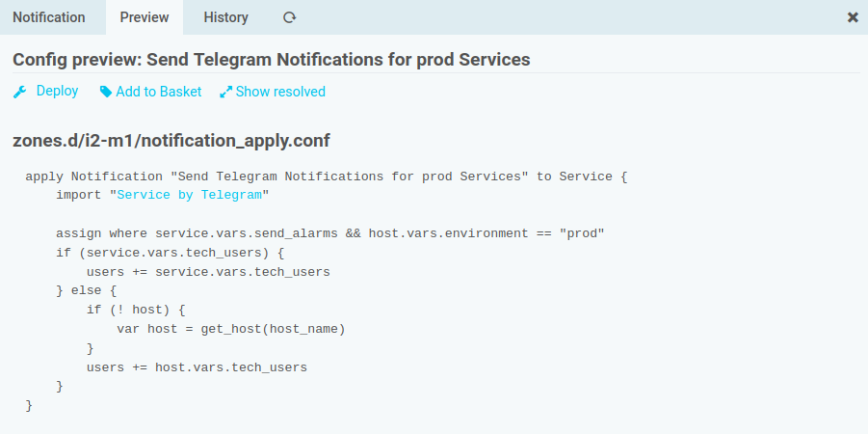868x434 pixels.
Task: Click the "Config preview" heading text
Action: (x=272, y=59)
